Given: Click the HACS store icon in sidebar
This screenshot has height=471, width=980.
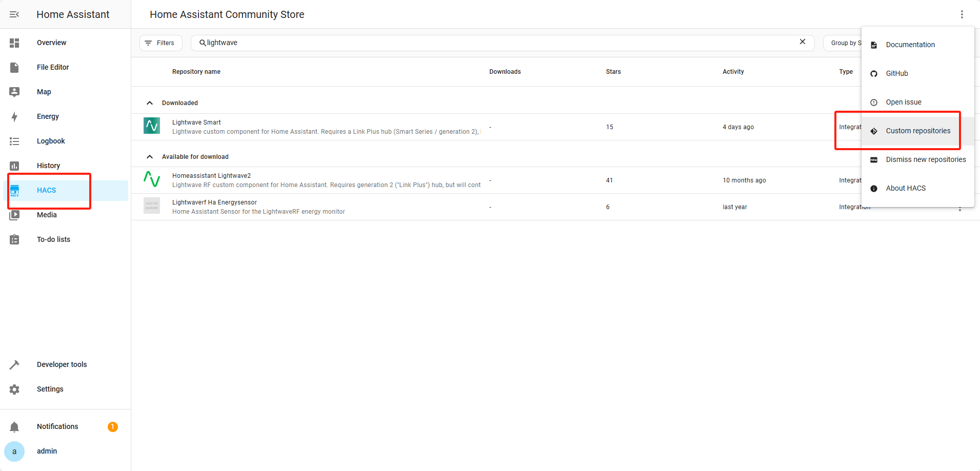Looking at the screenshot, I should (x=14, y=191).
